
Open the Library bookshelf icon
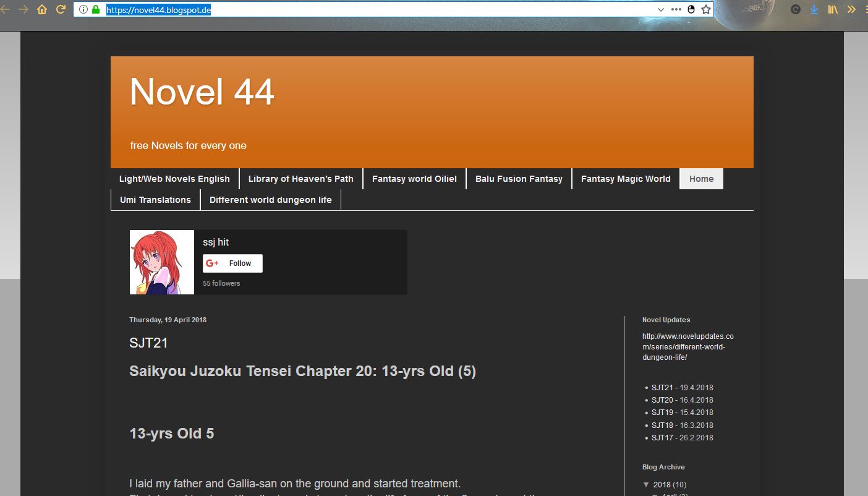[833, 9]
